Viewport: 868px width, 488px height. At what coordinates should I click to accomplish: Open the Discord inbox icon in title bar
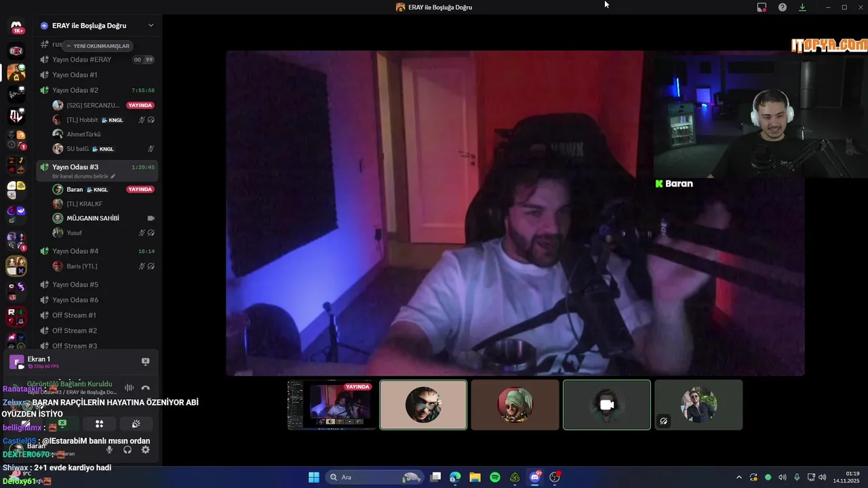[762, 7]
